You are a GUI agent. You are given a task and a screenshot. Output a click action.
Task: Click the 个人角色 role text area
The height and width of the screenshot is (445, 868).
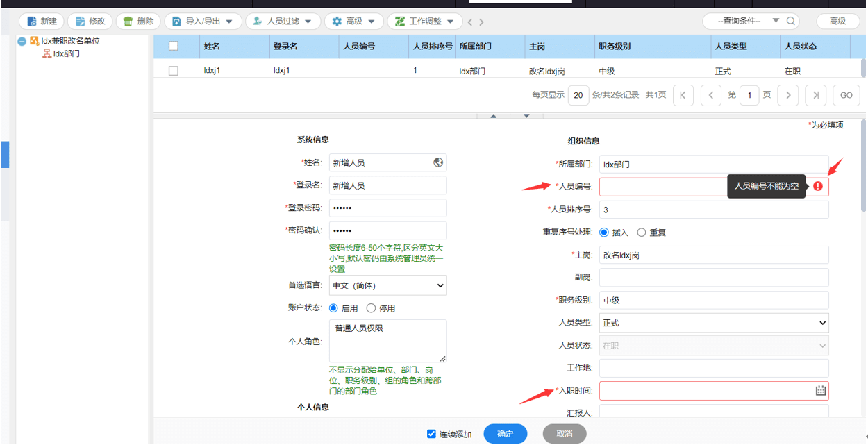(387, 341)
